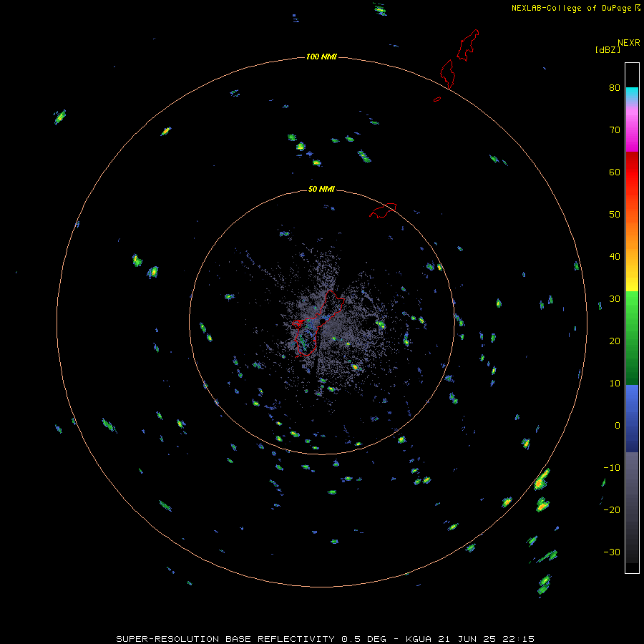Click the NEXR label above color scale

pos(628,42)
